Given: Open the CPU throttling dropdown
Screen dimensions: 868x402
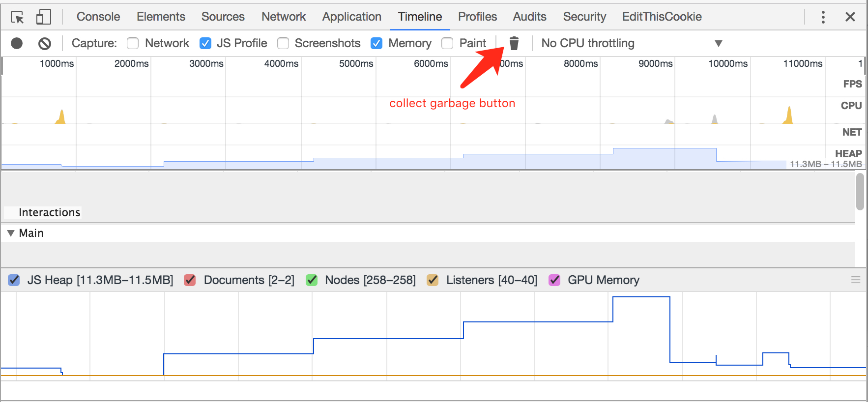Looking at the screenshot, I should point(632,44).
